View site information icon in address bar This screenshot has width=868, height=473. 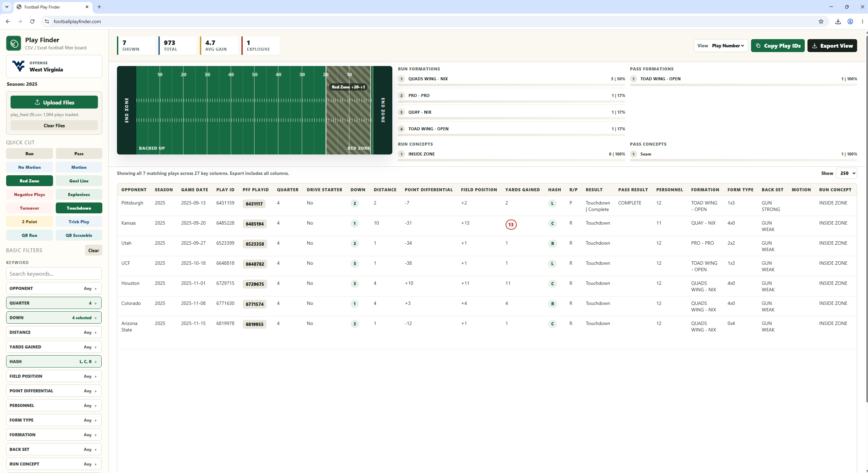tap(47, 21)
